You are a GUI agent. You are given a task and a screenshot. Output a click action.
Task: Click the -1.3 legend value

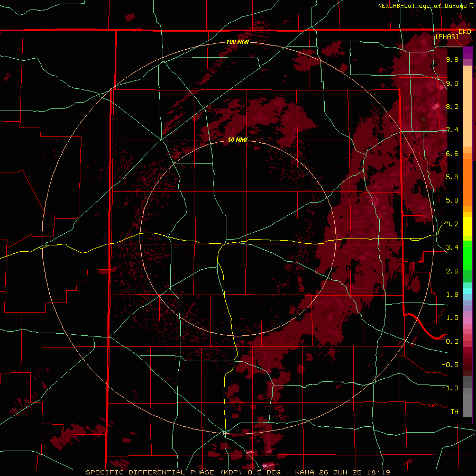[450, 388]
